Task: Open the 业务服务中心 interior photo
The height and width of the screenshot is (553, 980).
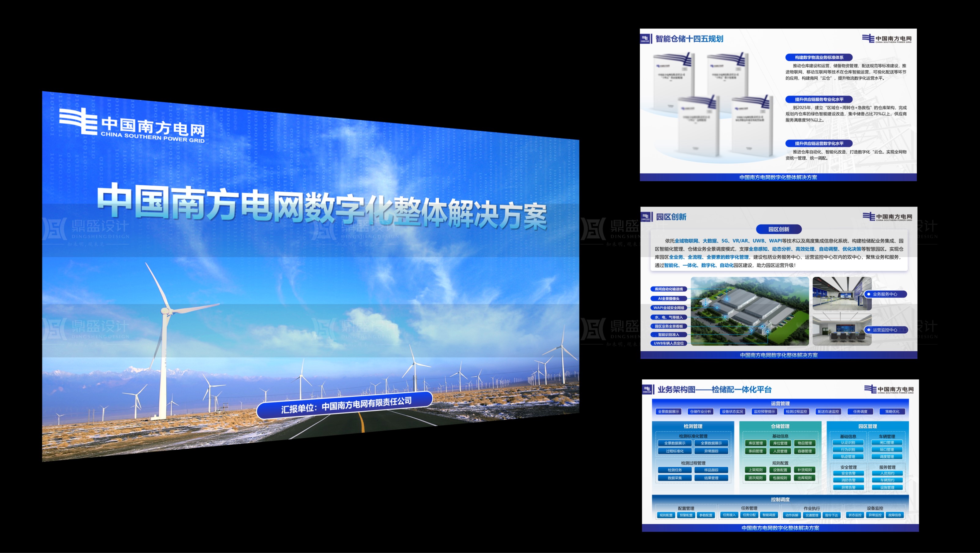Action: click(842, 294)
